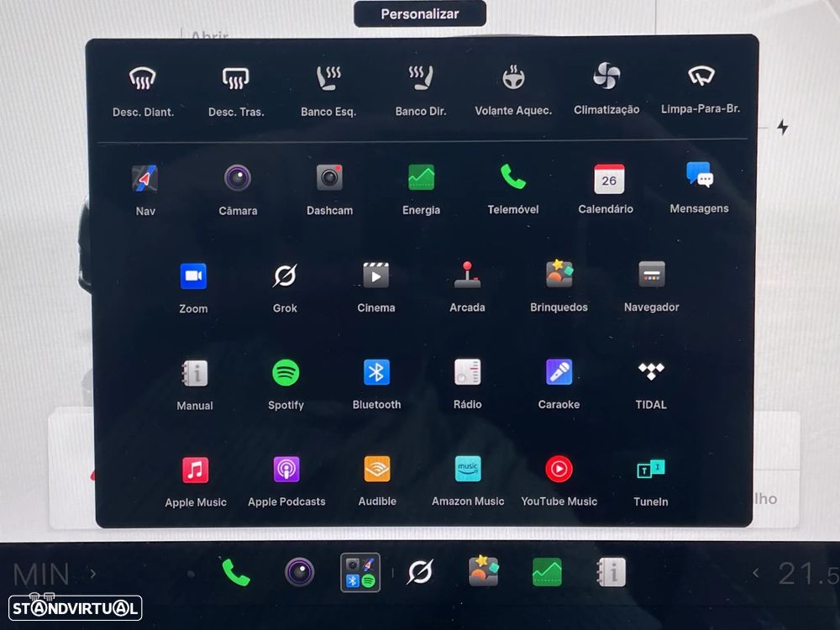Launch the Zoom app
Viewport: 840px width, 630px height.
[193, 276]
